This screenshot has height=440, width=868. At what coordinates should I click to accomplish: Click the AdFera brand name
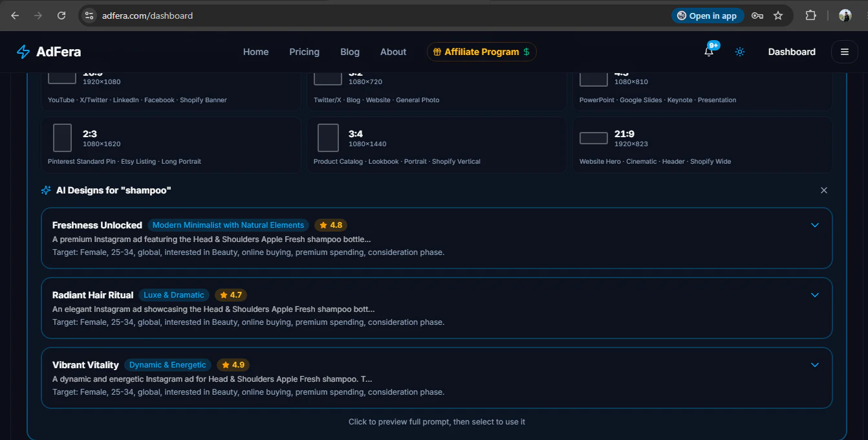click(58, 52)
